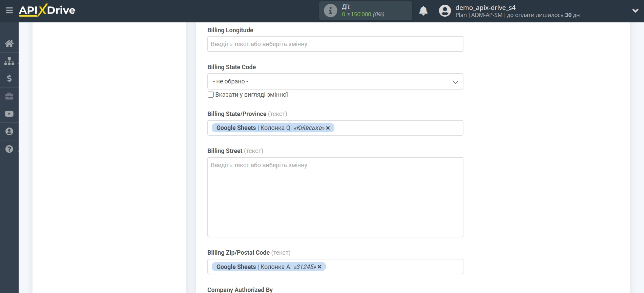Click the actions counter 0 з 150'000

[x=363, y=14]
